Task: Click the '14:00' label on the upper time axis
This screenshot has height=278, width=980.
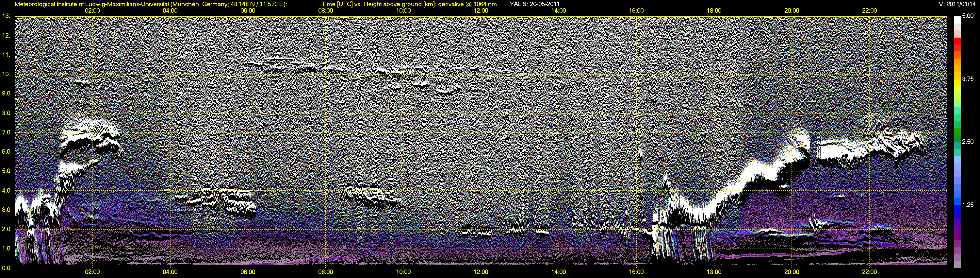Action: coord(559,11)
